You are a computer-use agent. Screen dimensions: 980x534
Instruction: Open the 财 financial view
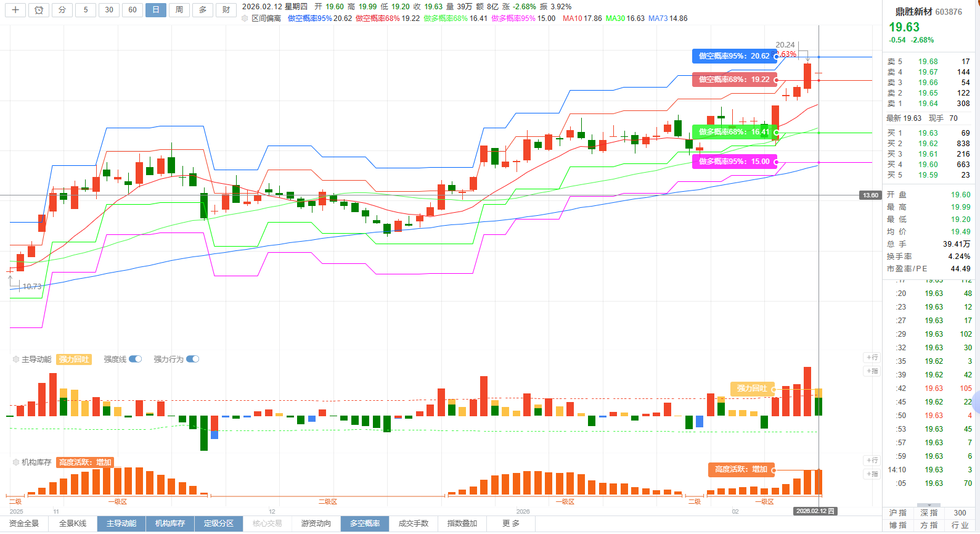click(x=226, y=10)
